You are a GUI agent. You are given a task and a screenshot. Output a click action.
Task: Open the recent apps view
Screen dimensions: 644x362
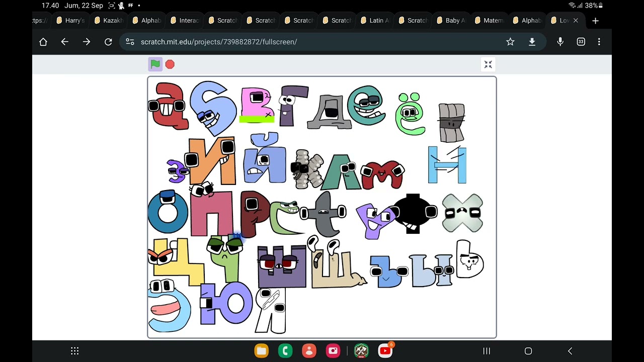pos(487,351)
